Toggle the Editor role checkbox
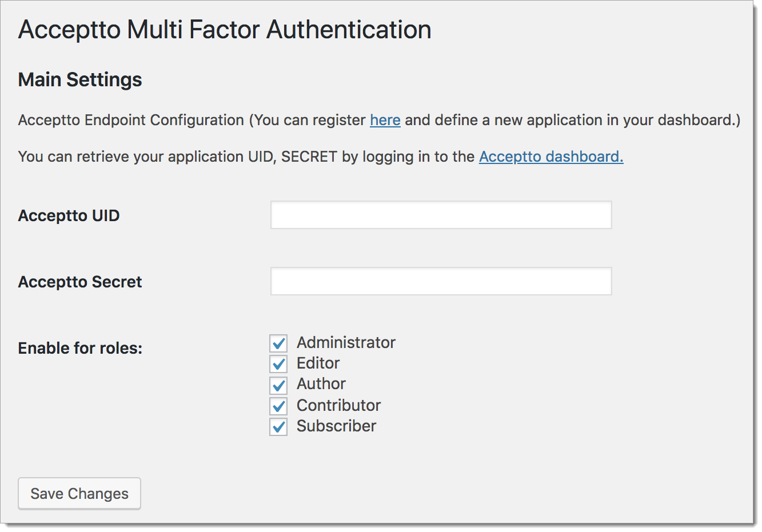The image size is (762, 532). (278, 364)
